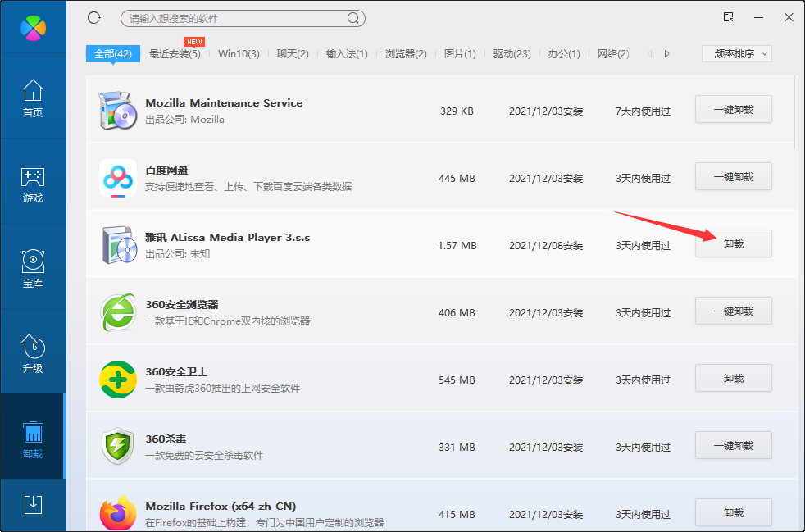Screen dimensions: 805x532
Task: Click the 406 MB size value
Action: point(457,313)
